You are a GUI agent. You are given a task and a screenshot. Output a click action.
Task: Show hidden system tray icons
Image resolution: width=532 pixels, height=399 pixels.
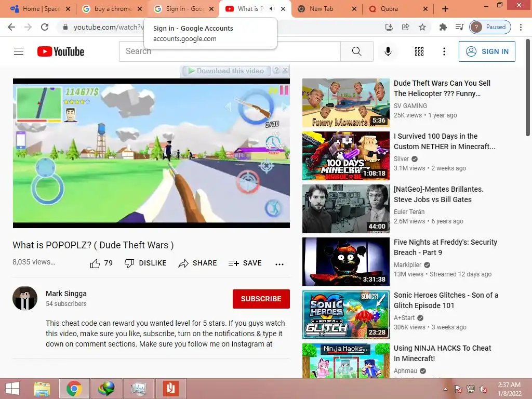[445, 389]
